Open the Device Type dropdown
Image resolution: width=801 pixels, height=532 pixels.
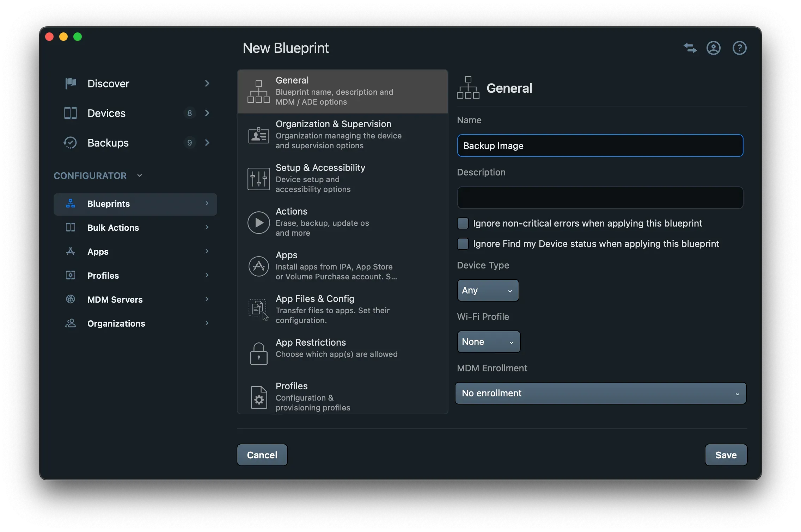(488, 290)
